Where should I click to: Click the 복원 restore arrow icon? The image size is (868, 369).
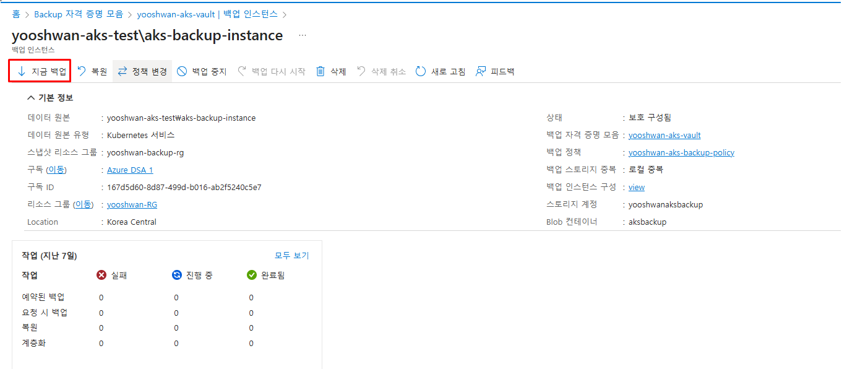(82, 71)
